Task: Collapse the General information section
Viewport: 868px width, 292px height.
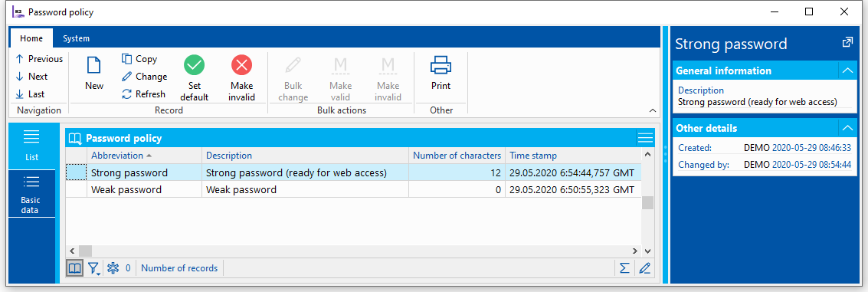Action: 847,71
